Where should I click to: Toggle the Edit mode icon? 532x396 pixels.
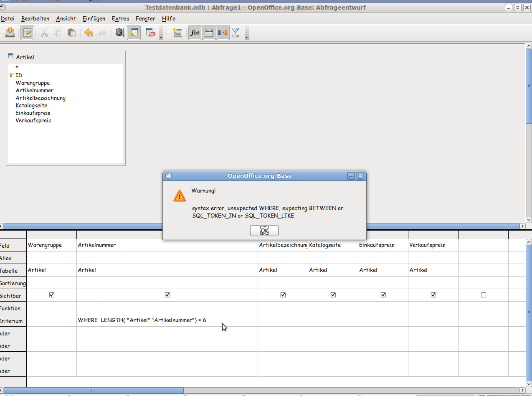coord(28,33)
